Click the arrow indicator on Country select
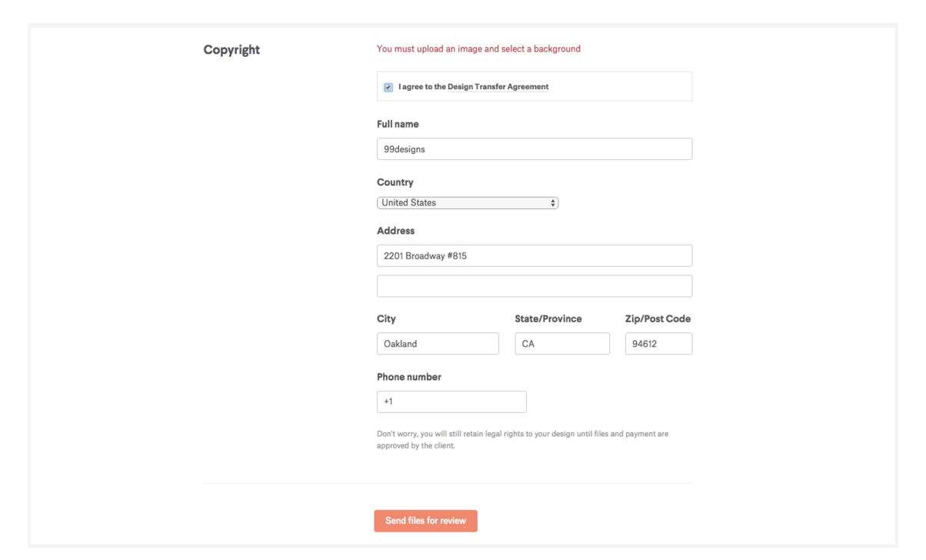926x560 pixels. click(553, 203)
